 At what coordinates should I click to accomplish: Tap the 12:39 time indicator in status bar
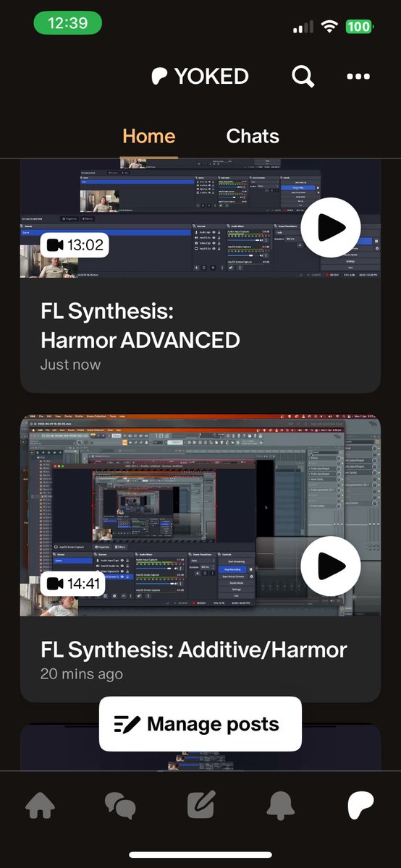coord(67,23)
